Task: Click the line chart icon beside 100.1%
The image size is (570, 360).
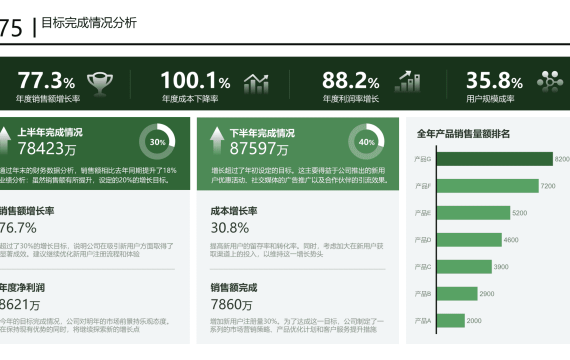Action: pos(256,83)
